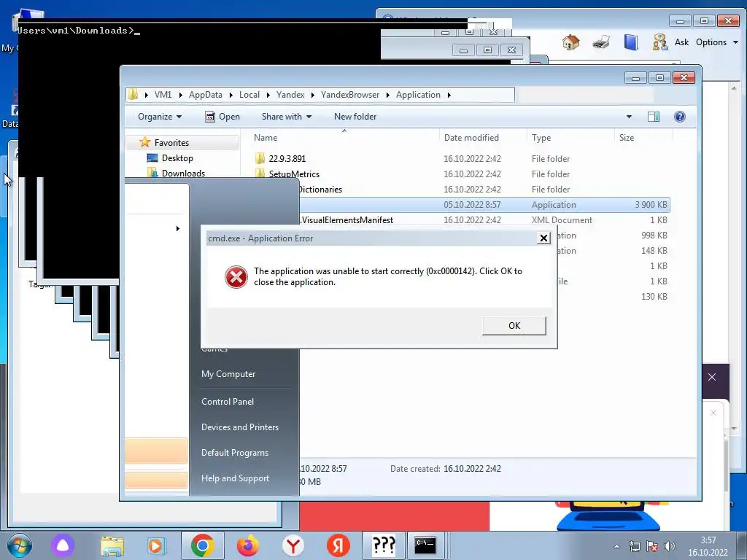The width and height of the screenshot is (747, 560).
Task: Click Open in the Explorer toolbar
Action: [x=222, y=117]
